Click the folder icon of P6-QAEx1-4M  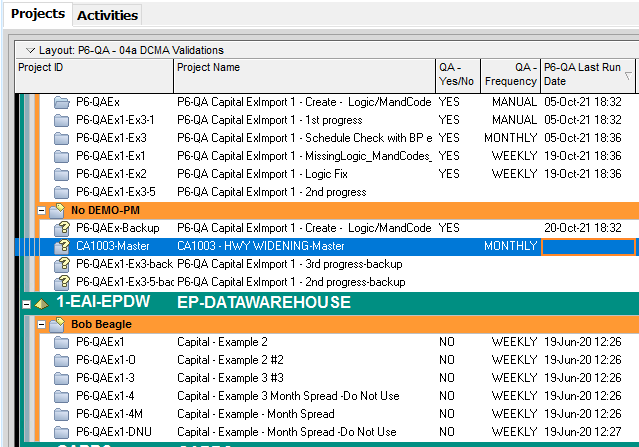62,414
